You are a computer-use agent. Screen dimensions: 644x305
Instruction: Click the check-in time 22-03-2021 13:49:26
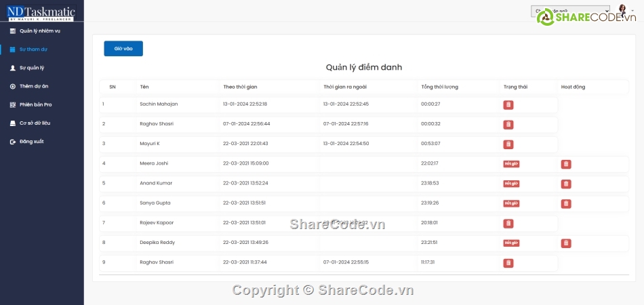click(x=245, y=243)
